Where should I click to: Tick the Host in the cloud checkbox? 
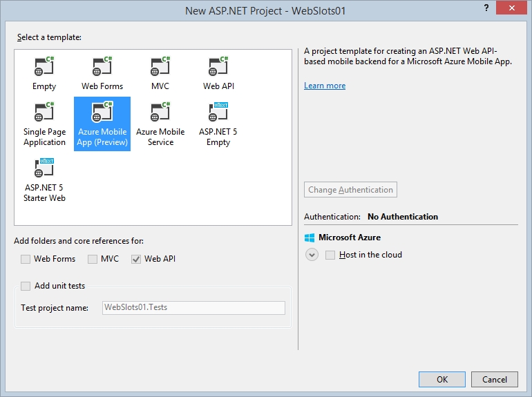(330, 255)
